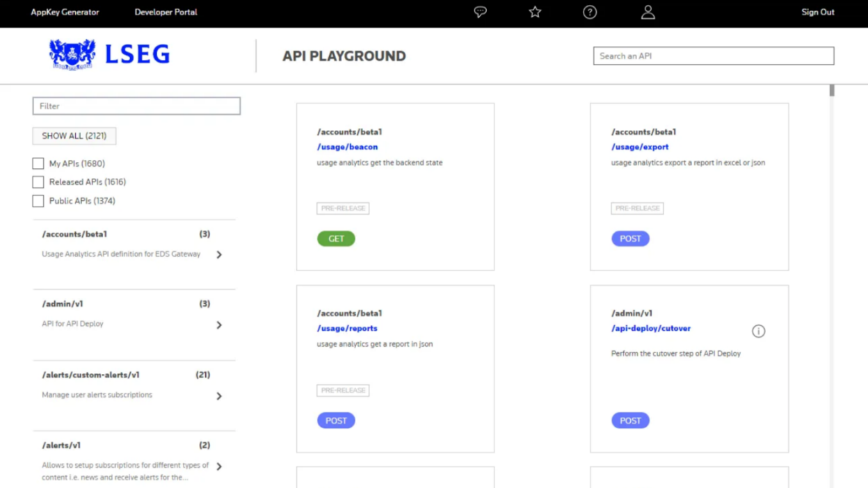Viewport: 868px width, 488px height.
Task: Open the help question mark icon
Action: pos(589,12)
